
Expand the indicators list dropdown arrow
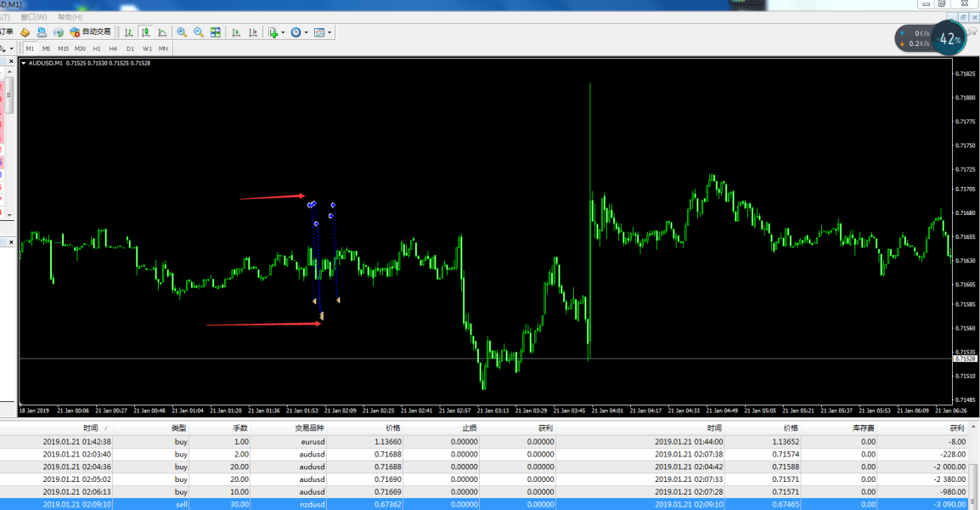coord(283,33)
